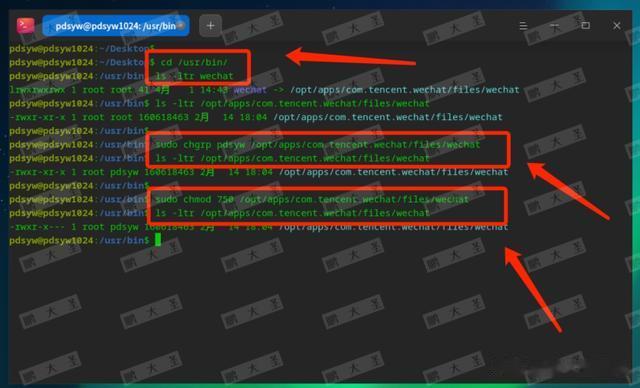Open the hamburger menu in the title bar
The width and height of the screenshot is (640, 388).
click(523, 26)
